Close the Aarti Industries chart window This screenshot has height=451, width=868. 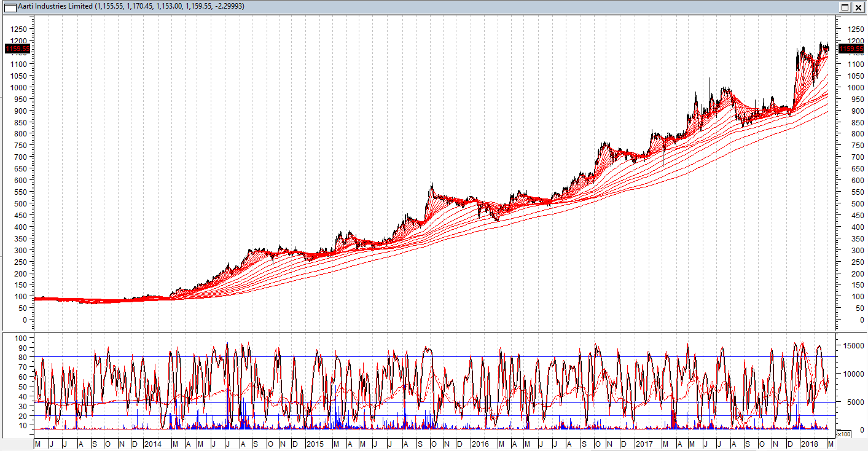(x=858, y=7)
